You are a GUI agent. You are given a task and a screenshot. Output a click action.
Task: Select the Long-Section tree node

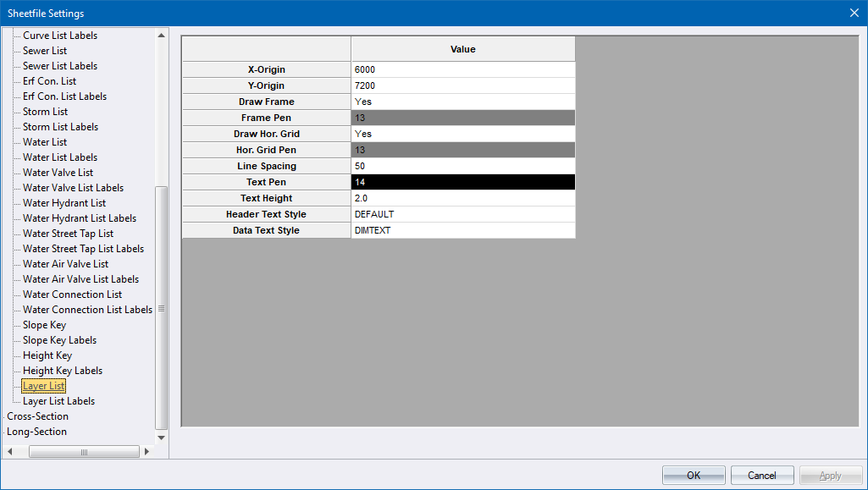36,432
